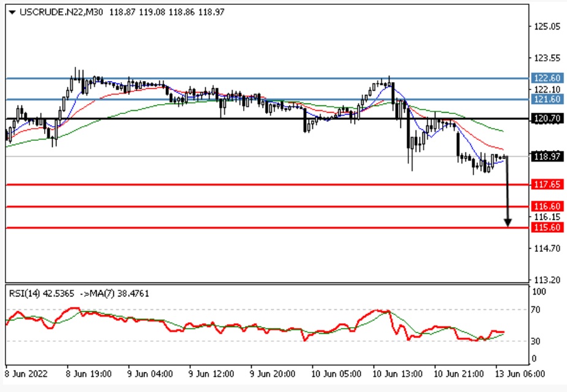Select the 115.60 red support price label
567x392 pixels.
pyautogui.click(x=547, y=227)
